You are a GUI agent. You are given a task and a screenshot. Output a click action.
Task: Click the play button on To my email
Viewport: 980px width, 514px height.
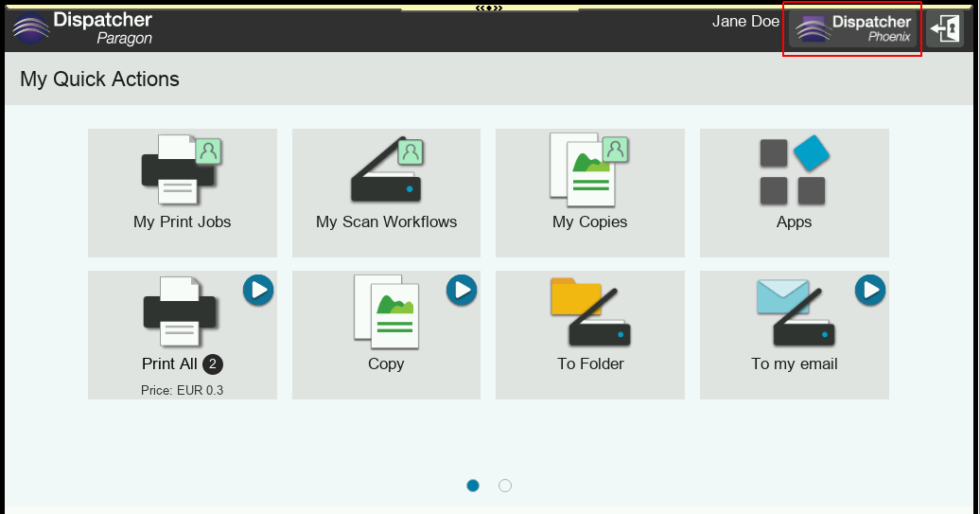point(870,291)
